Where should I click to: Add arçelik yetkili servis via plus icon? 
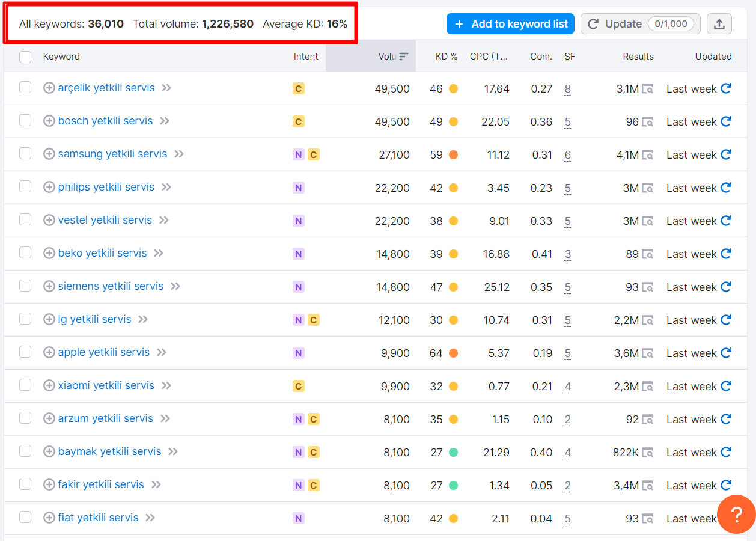click(49, 88)
